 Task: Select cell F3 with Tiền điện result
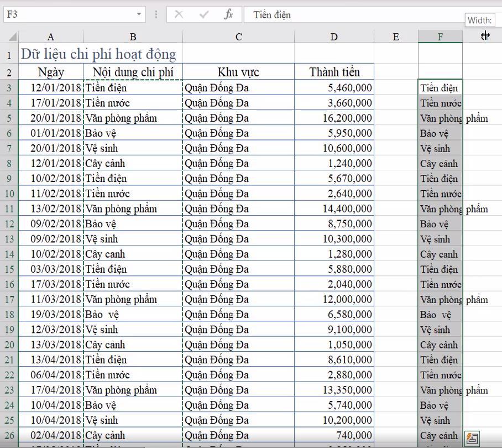(441, 87)
